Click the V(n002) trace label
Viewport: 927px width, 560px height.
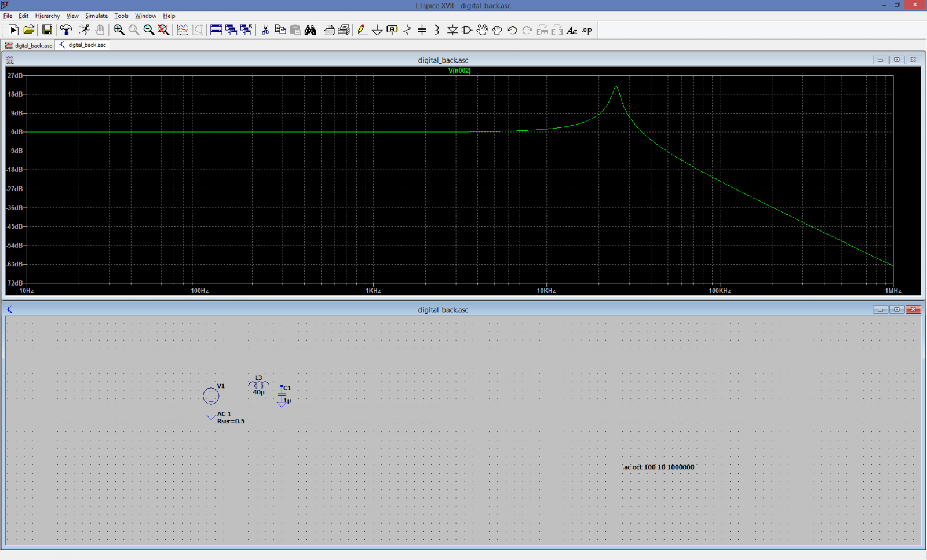(x=459, y=71)
